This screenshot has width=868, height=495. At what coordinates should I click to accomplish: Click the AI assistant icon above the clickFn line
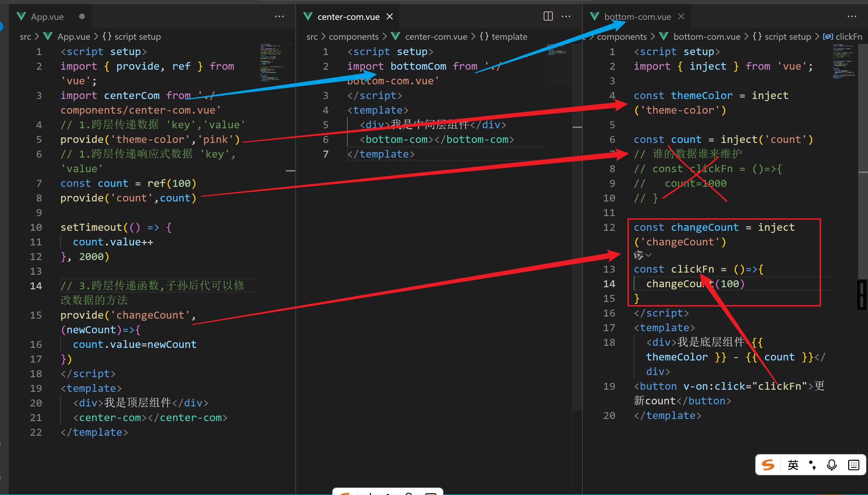[638, 255]
